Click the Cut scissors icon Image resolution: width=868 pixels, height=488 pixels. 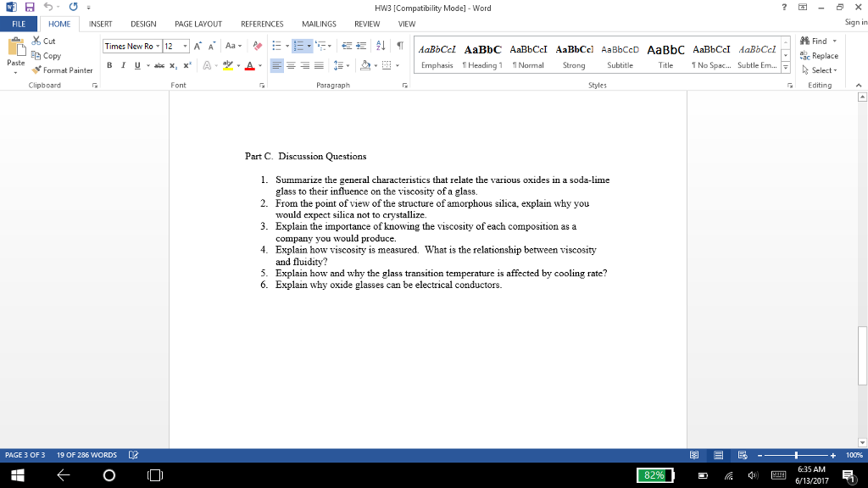point(36,41)
